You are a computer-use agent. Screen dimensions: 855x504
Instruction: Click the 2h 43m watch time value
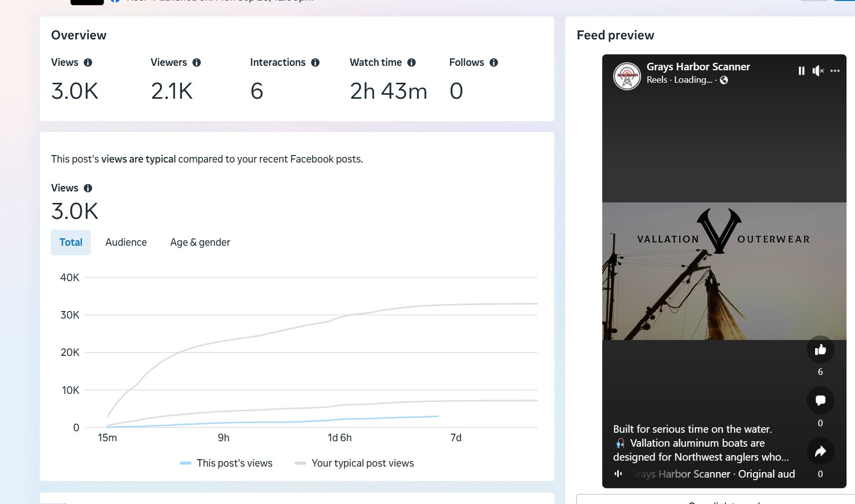coord(389,91)
